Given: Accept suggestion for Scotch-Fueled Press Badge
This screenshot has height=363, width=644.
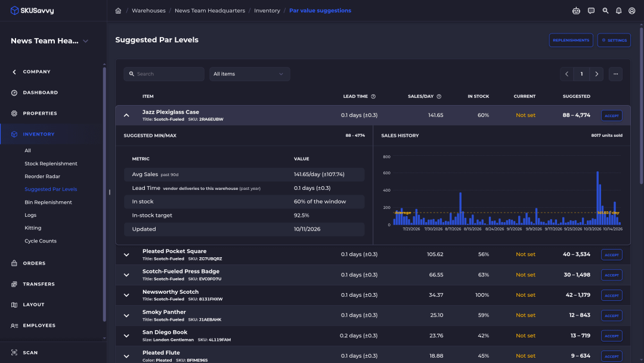Looking at the screenshot, I should coord(612,275).
